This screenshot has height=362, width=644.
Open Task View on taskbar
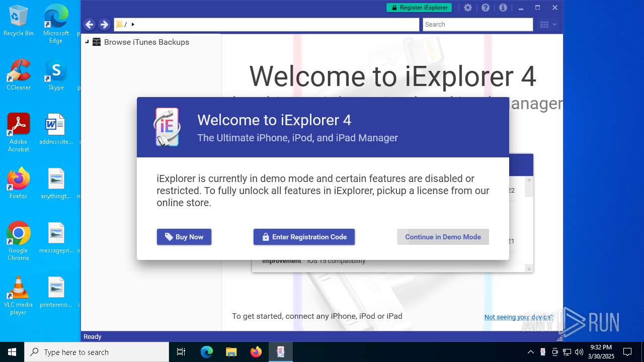click(x=181, y=352)
